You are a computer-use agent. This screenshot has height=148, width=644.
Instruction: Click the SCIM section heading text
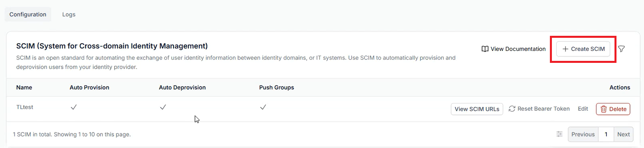tap(112, 46)
